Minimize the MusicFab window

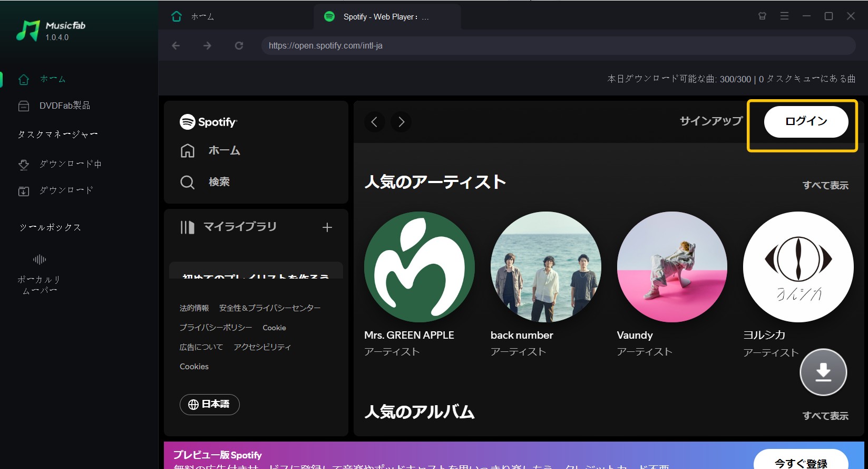click(806, 16)
